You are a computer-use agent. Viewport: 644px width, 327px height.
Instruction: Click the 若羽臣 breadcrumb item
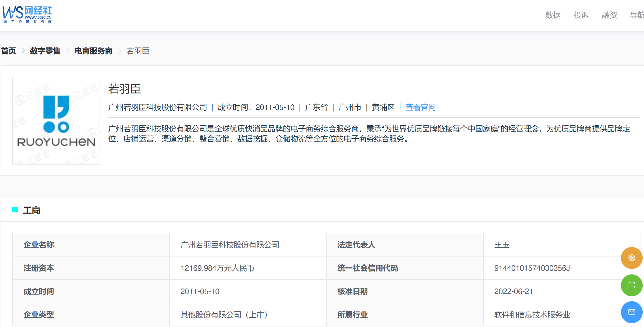click(138, 51)
